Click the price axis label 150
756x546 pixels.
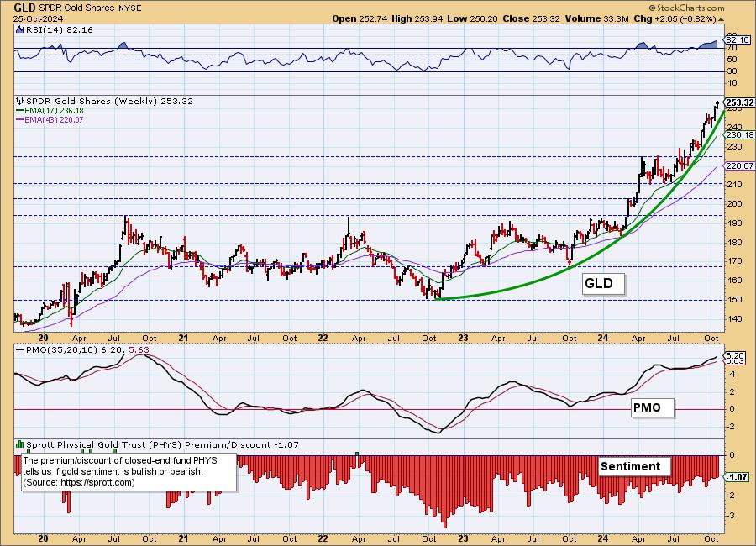tap(734, 300)
